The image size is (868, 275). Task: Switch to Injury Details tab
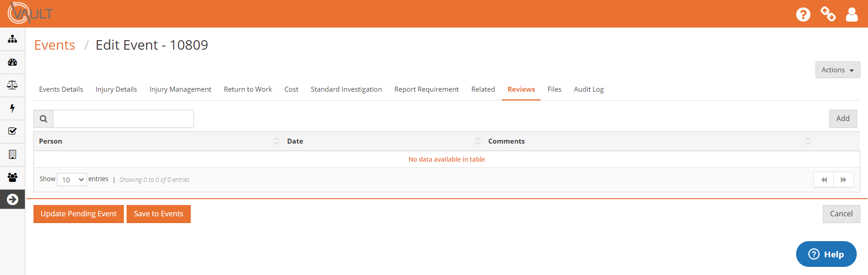click(116, 89)
